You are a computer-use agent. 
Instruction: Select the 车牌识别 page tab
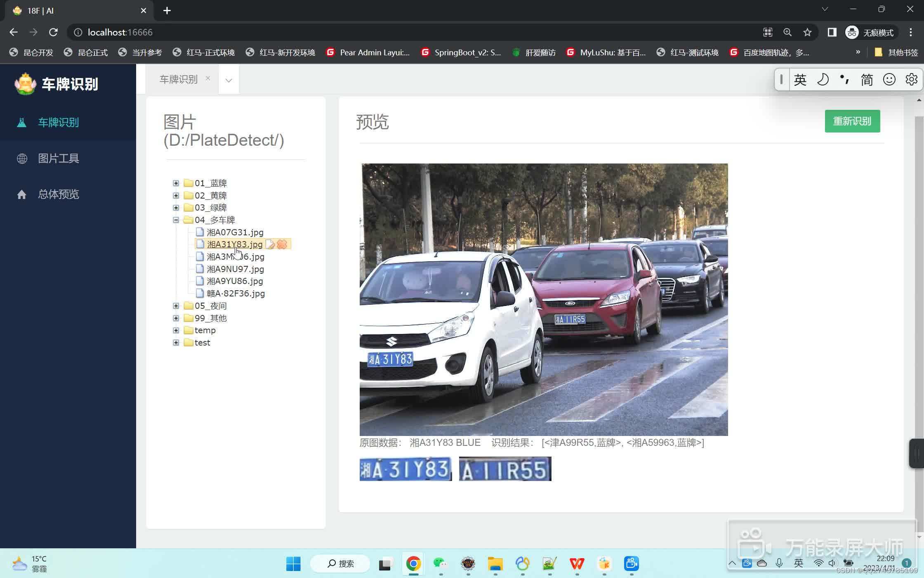pyautogui.click(x=179, y=79)
